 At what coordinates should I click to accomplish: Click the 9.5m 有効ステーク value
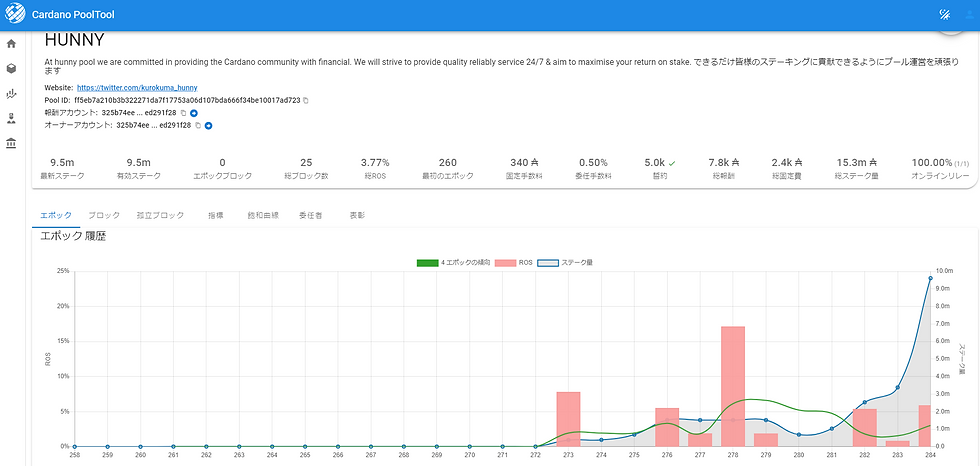click(139, 162)
